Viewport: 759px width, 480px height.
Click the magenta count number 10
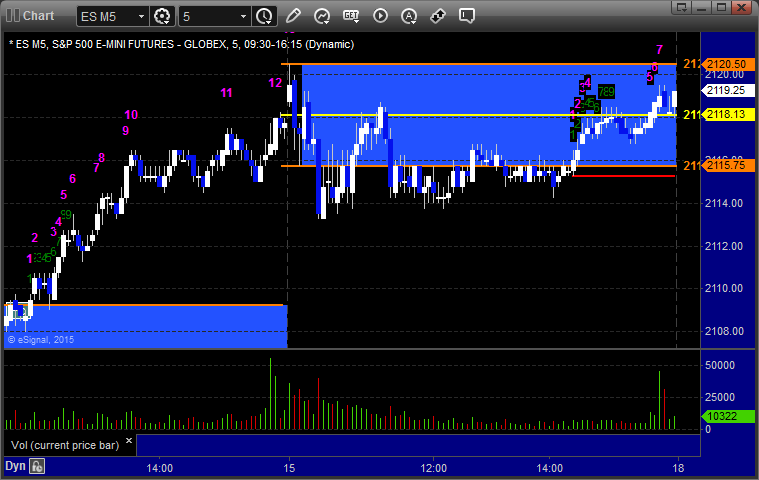click(x=131, y=115)
